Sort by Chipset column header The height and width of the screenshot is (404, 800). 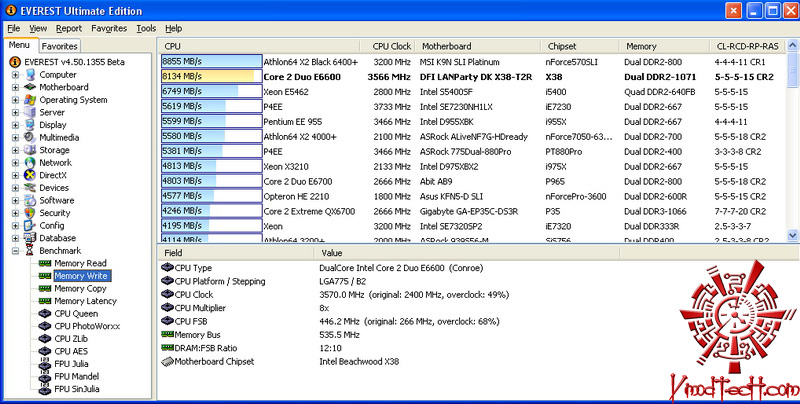(580, 46)
